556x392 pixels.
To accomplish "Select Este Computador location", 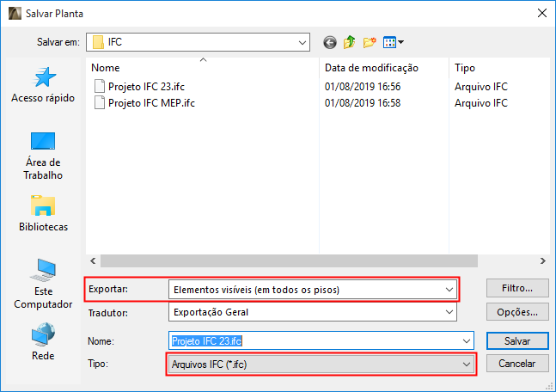I will coord(42,284).
